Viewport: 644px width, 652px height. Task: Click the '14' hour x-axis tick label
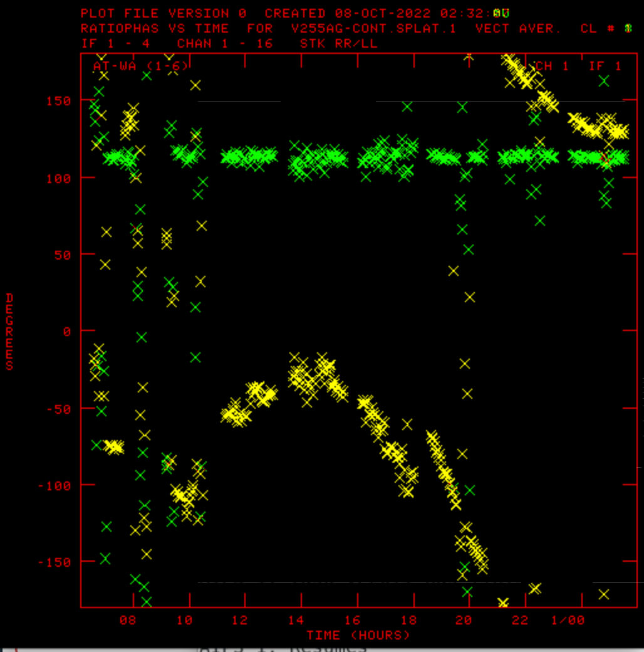coord(296,620)
